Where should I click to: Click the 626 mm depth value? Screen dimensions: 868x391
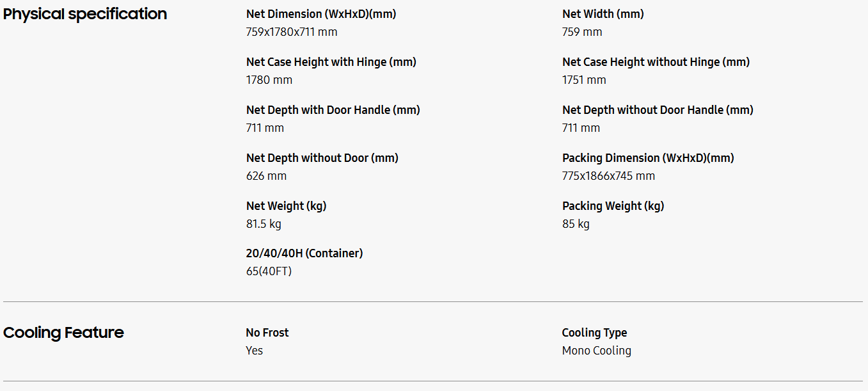pos(266,176)
